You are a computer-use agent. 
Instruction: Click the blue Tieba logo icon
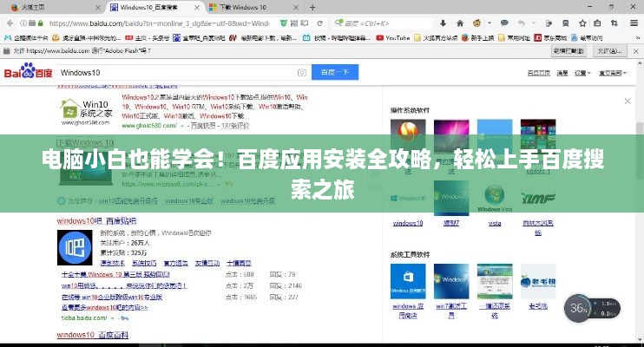click(x=75, y=247)
